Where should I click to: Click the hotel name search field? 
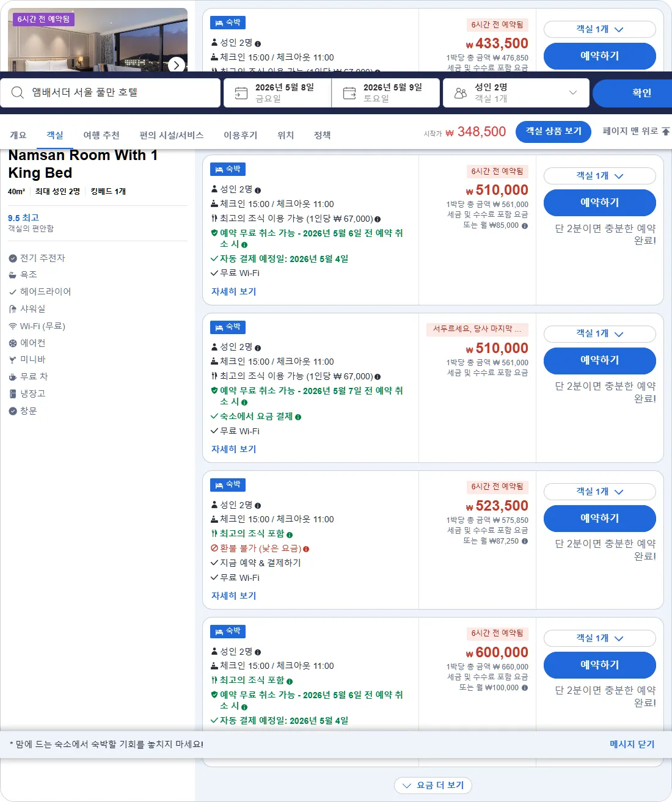111,93
